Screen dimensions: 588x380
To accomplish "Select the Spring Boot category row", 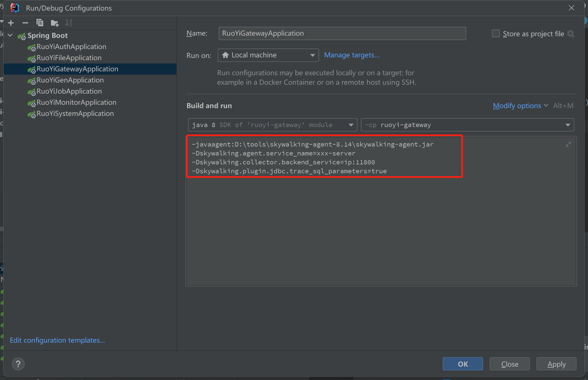I will point(90,35).
